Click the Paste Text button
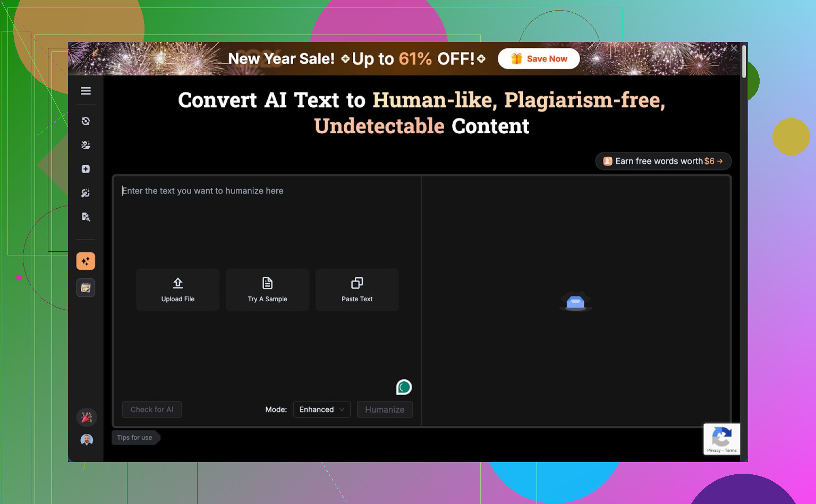This screenshot has height=504, width=816. tap(357, 290)
